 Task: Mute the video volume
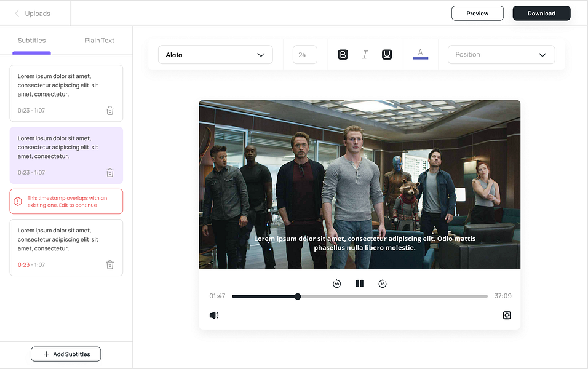click(214, 315)
